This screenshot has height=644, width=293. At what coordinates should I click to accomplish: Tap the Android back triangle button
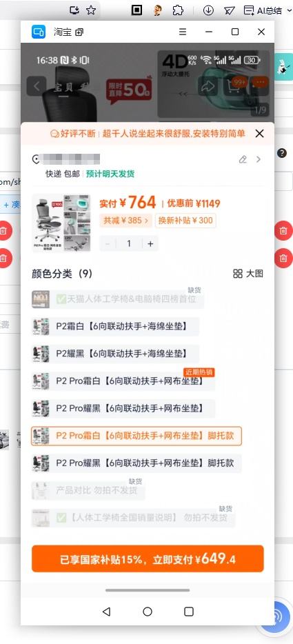(x=106, y=612)
